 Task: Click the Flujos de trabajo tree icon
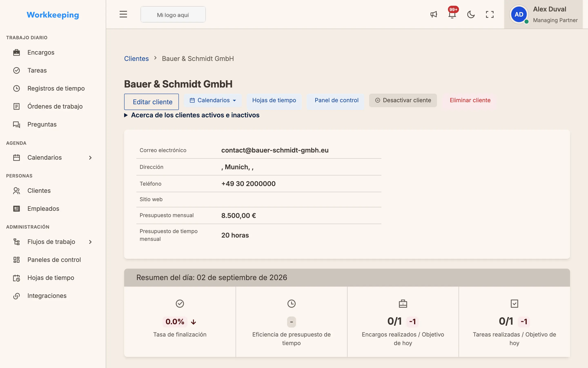(x=17, y=242)
